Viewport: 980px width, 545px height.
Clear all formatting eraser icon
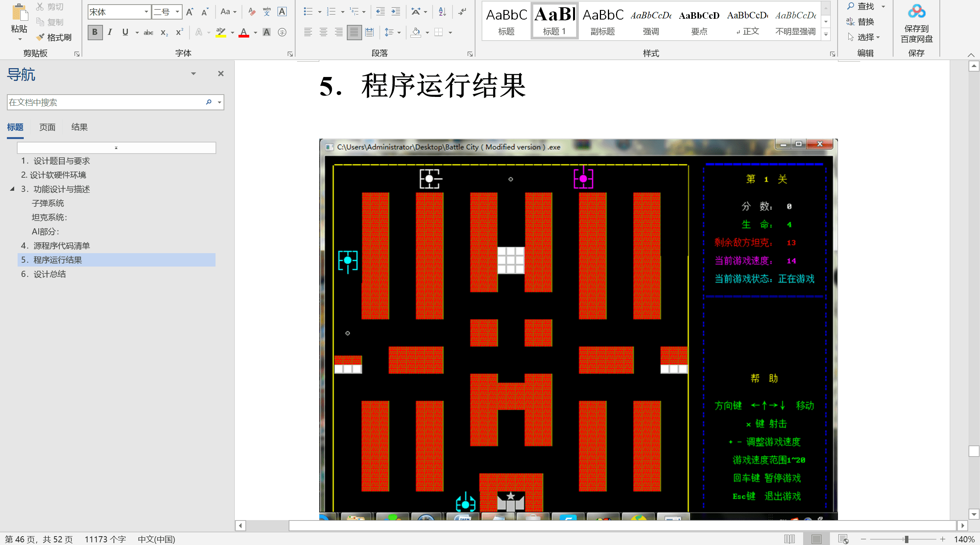pyautogui.click(x=252, y=12)
